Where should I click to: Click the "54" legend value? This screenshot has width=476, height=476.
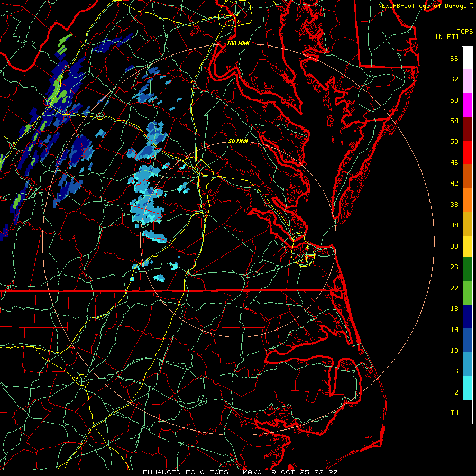454,121
